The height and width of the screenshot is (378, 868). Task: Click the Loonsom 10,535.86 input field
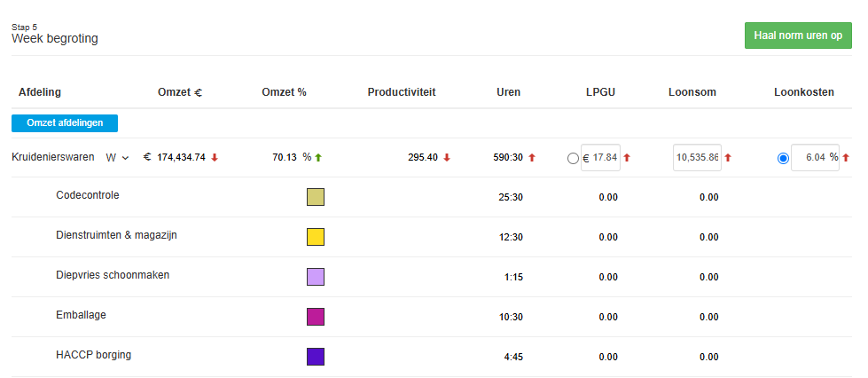coord(696,158)
